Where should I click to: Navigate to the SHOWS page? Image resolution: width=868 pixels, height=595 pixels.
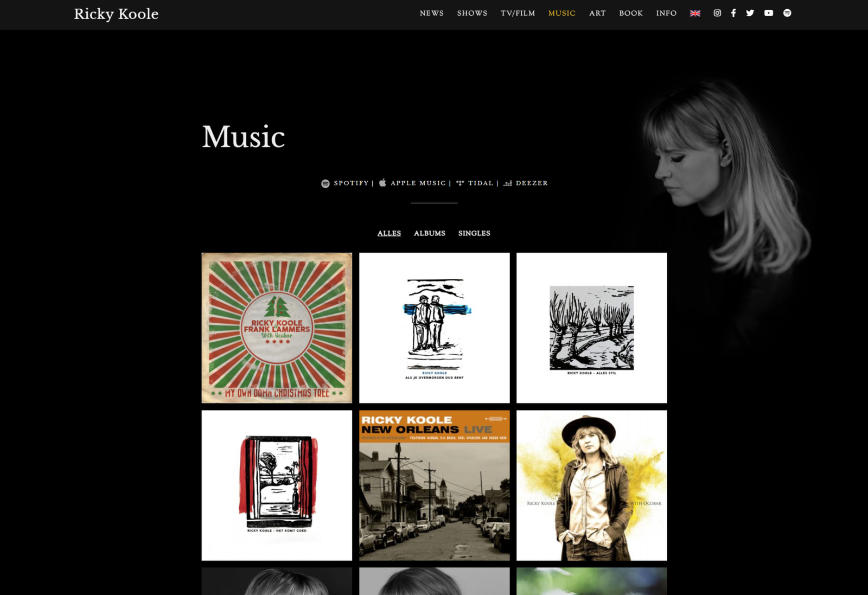(x=472, y=13)
